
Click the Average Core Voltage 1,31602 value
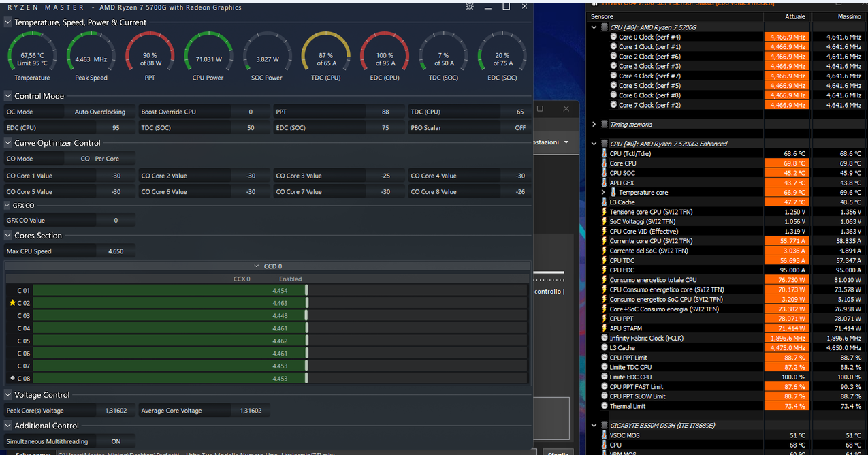(251, 411)
